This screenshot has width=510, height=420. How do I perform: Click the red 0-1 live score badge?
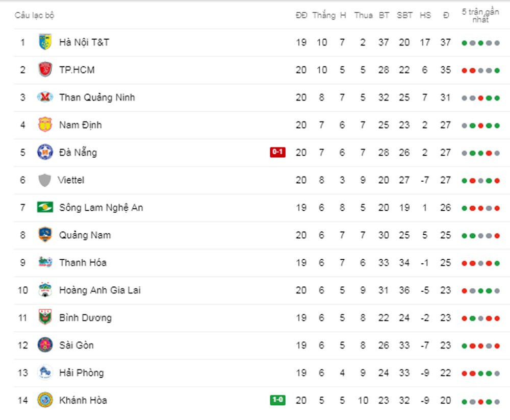click(x=277, y=152)
